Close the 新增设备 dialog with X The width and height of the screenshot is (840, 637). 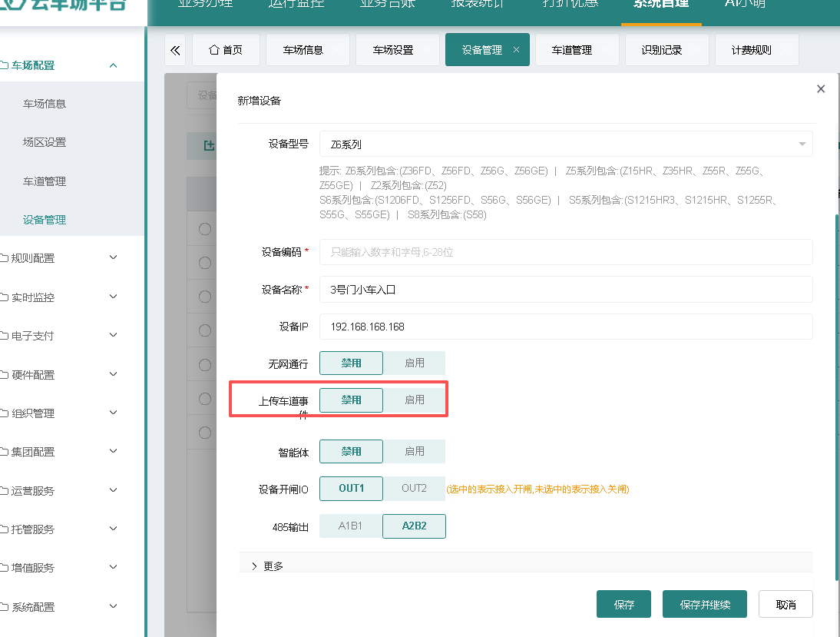coord(820,89)
